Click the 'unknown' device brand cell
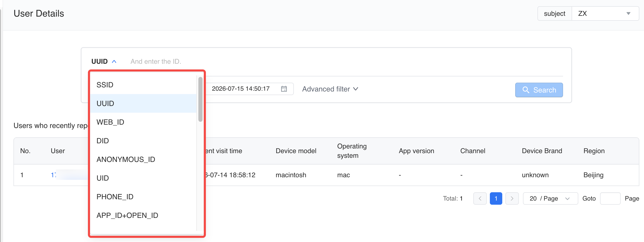This screenshot has width=644, height=242. click(x=535, y=175)
